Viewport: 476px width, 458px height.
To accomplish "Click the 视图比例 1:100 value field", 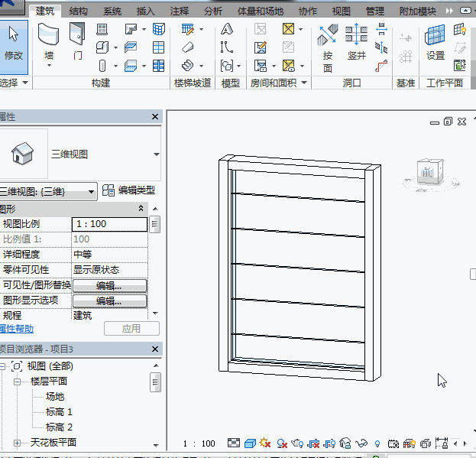I will click(109, 224).
